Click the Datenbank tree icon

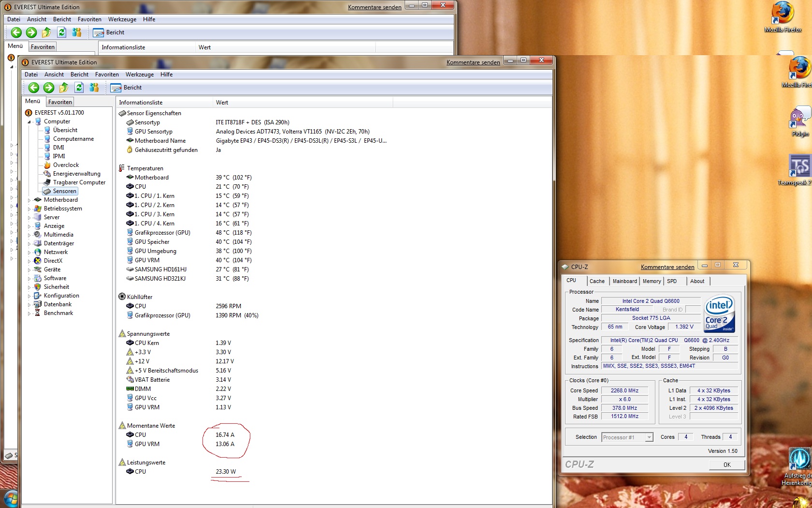[x=38, y=304]
